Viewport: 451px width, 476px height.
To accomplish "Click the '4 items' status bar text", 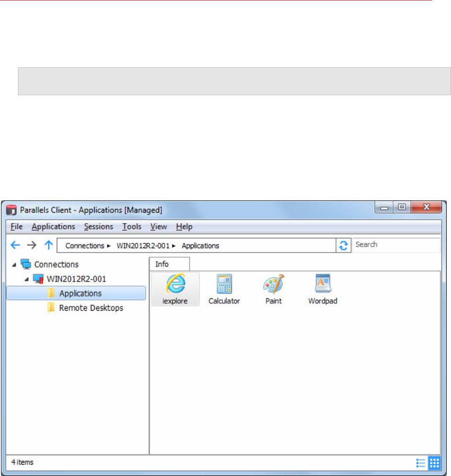I will 22,462.
